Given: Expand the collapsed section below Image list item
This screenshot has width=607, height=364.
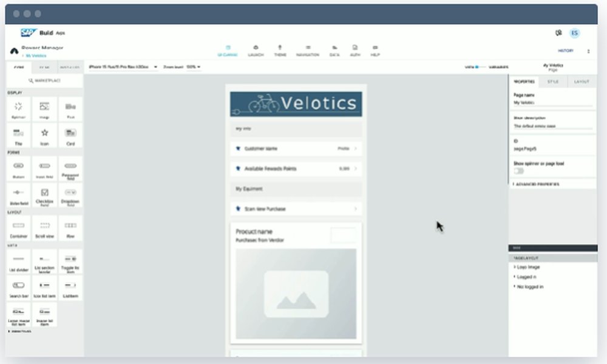Looking at the screenshot, I should (x=19, y=331).
